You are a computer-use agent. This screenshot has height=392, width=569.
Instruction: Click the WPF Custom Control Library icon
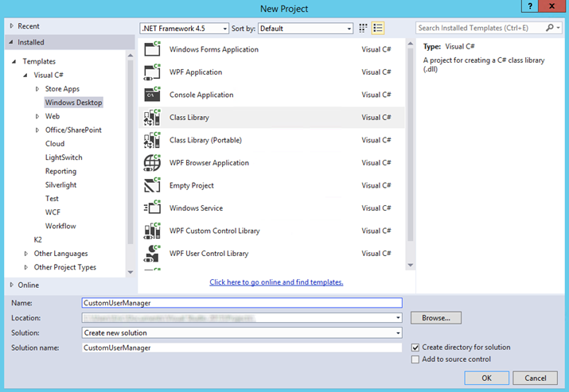tap(152, 231)
